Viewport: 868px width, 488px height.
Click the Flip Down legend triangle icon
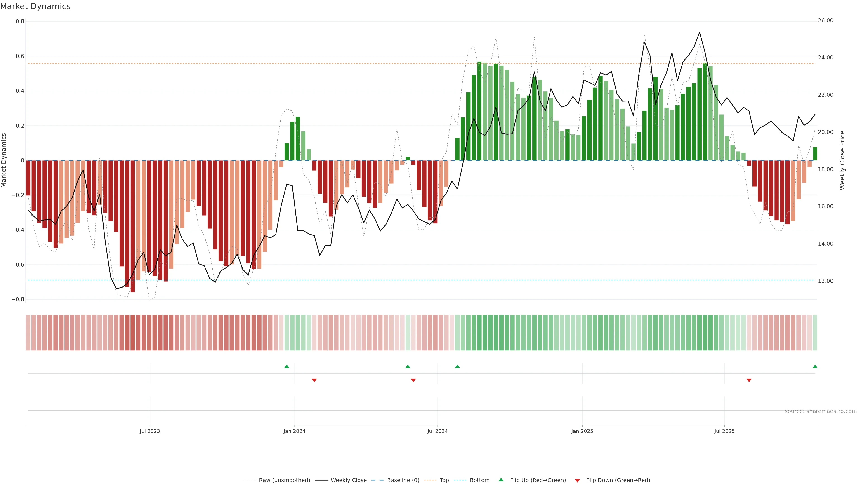577,480
